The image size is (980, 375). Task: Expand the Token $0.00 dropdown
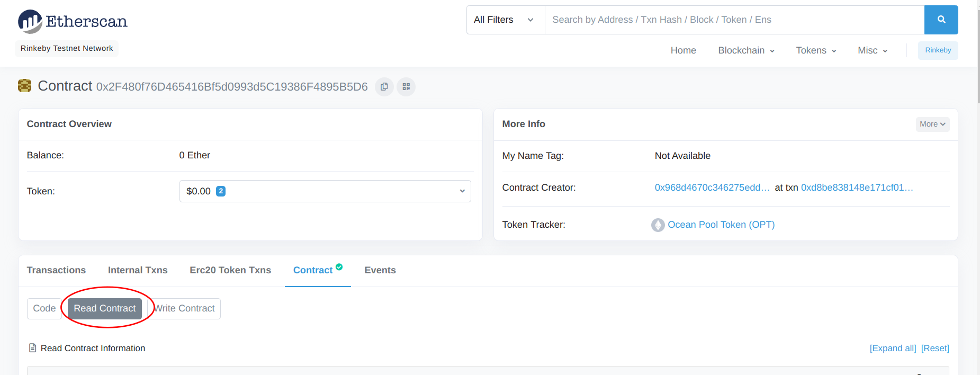pyautogui.click(x=325, y=191)
